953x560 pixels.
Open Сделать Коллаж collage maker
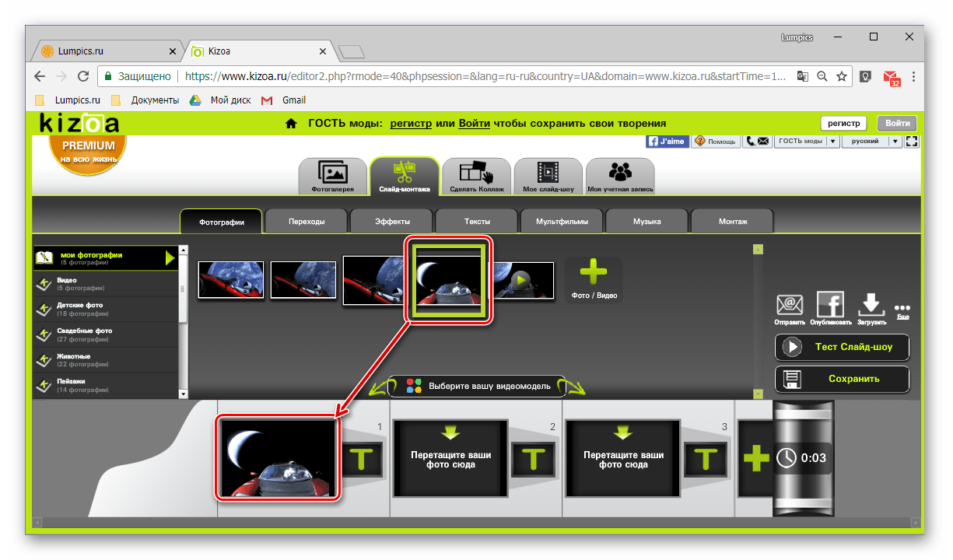[477, 176]
